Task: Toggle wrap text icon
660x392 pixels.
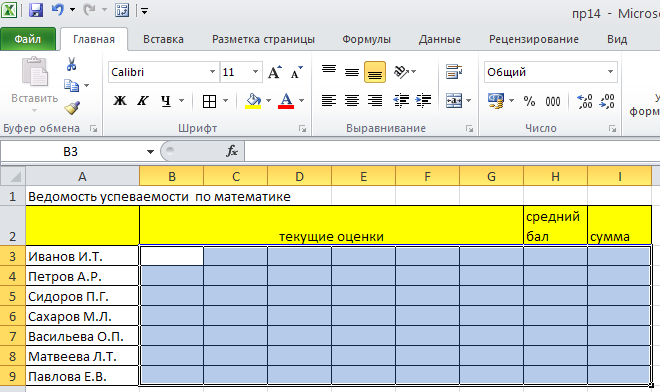Action: pyautogui.click(x=454, y=72)
